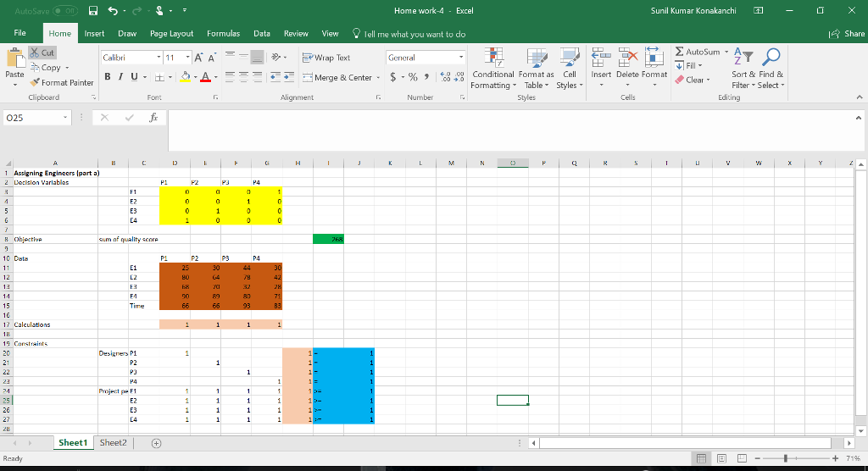Open Conditional Formatting menu
The image size is (868, 471).
(x=492, y=69)
